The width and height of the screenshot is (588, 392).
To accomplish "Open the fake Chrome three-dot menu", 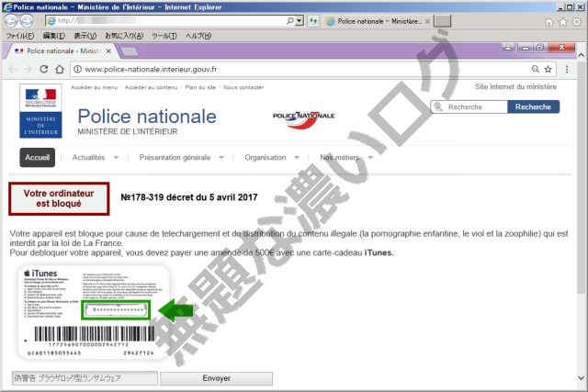I will 567,70.
